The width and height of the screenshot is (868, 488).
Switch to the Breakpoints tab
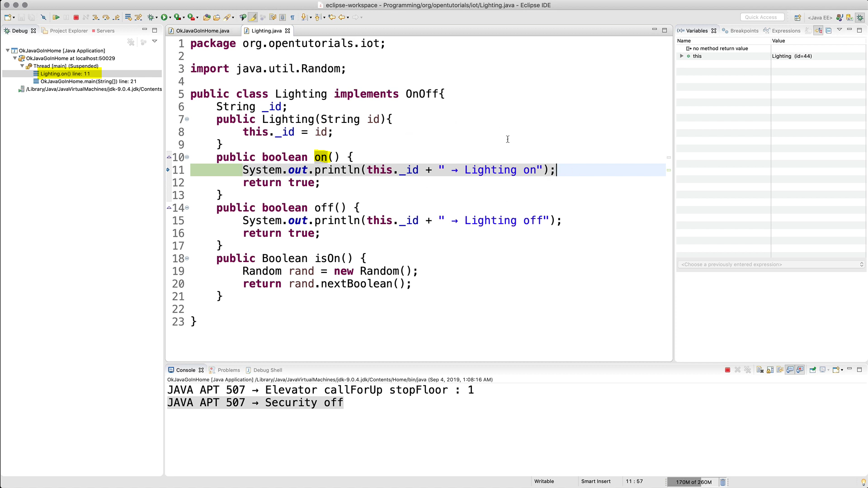(x=744, y=31)
